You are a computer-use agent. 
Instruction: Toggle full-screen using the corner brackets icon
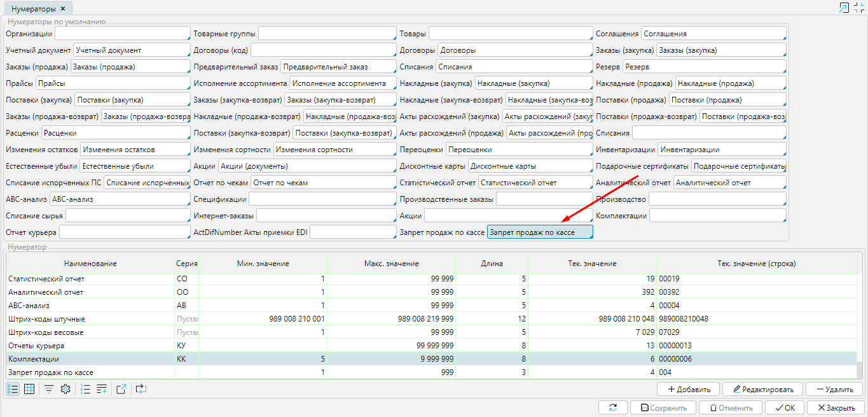(859, 8)
